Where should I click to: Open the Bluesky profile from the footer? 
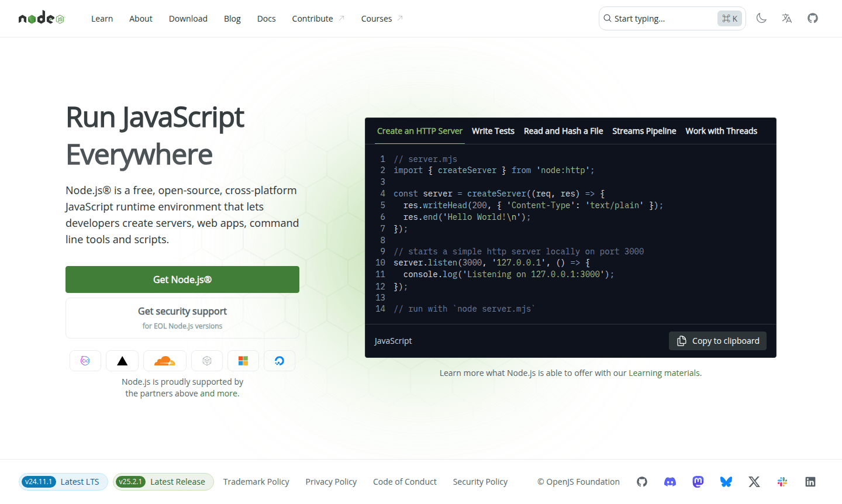click(x=726, y=481)
